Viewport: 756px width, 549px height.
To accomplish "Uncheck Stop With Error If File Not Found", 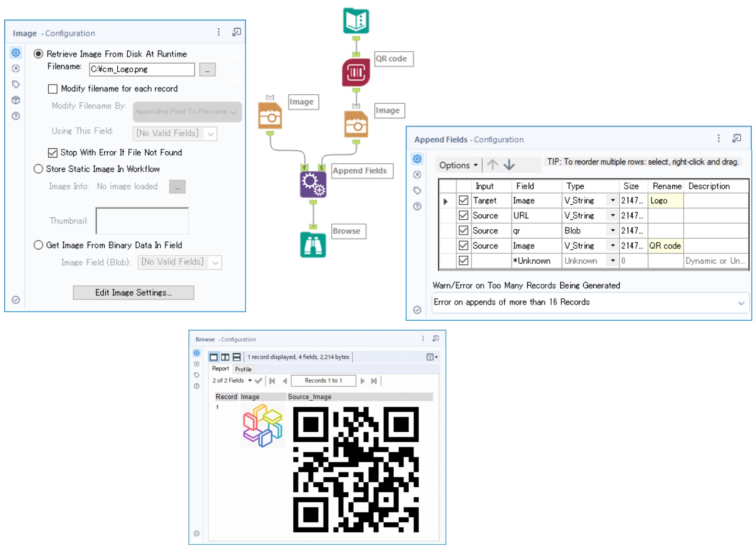I will 53,152.
